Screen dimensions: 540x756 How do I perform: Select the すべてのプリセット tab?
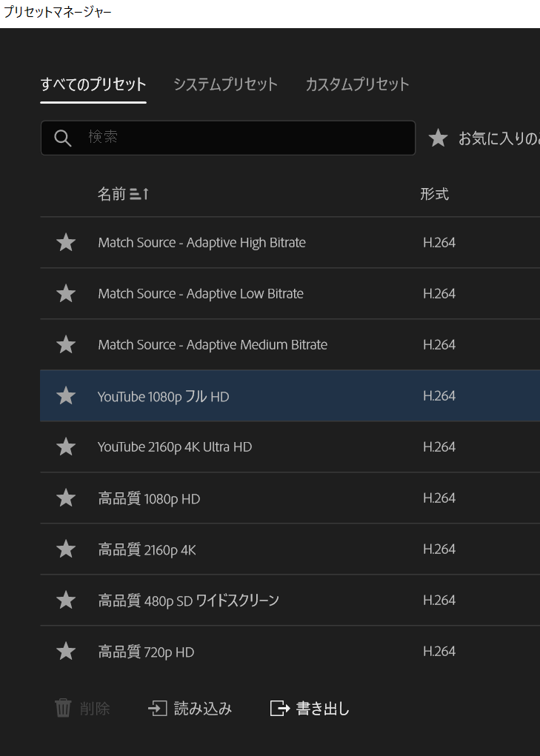point(93,84)
